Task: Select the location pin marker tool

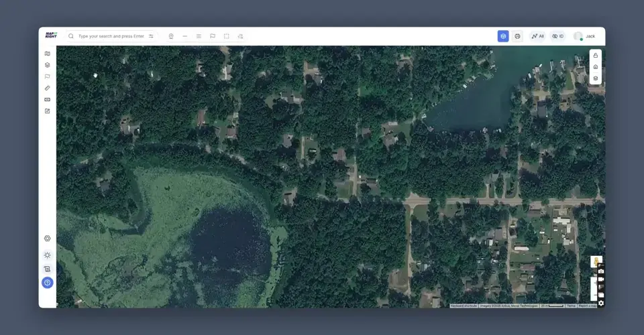Action: coord(171,36)
